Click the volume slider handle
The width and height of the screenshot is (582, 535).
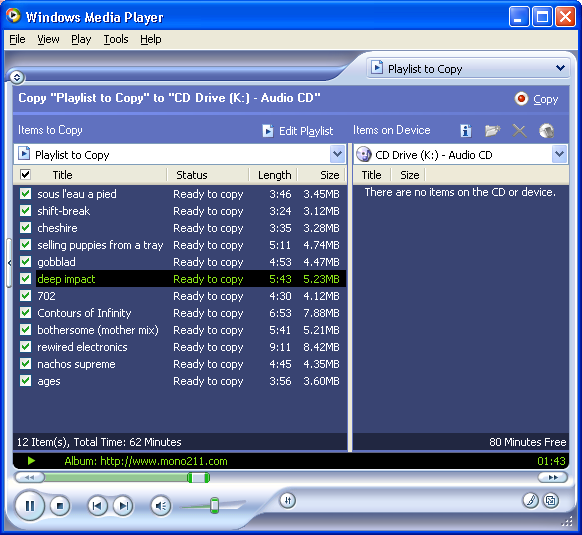coord(214,505)
